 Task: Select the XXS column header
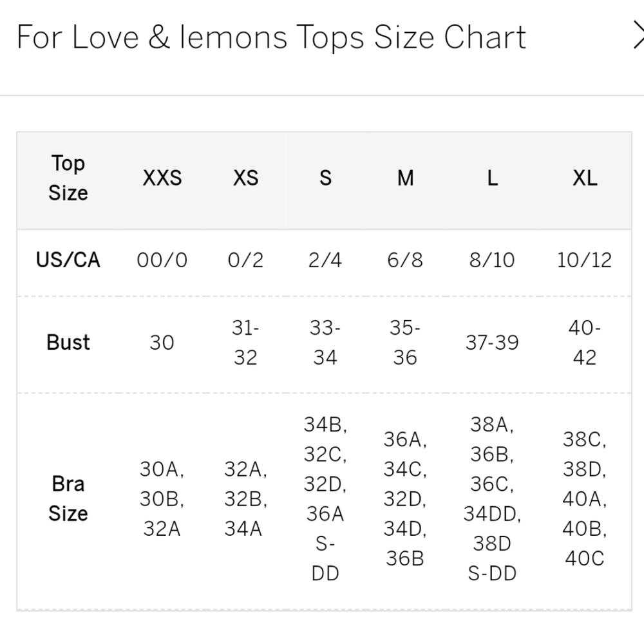click(x=162, y=178)
